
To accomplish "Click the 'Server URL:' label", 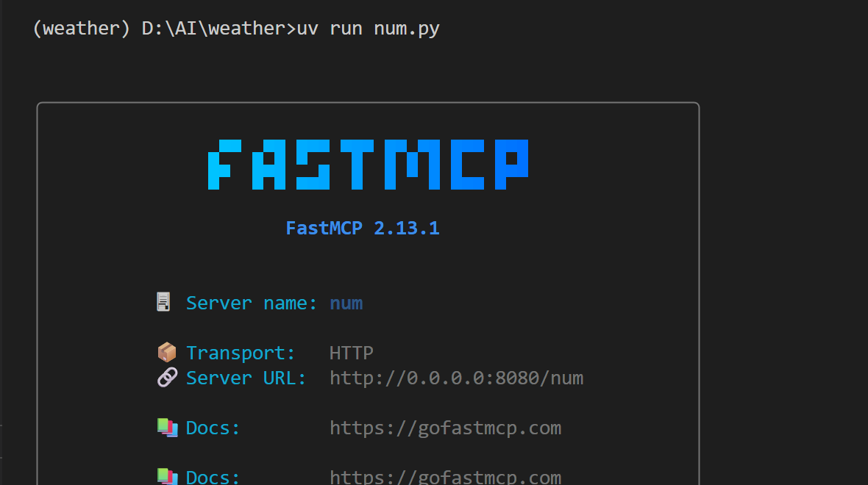I will pyautogui.click(x=246, y=378).
